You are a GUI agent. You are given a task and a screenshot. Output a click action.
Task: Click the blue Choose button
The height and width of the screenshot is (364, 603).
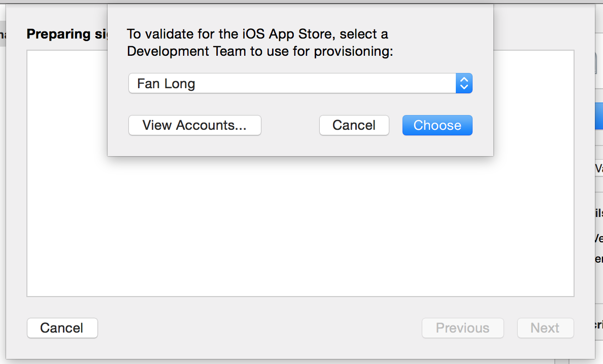pos(437,125)
